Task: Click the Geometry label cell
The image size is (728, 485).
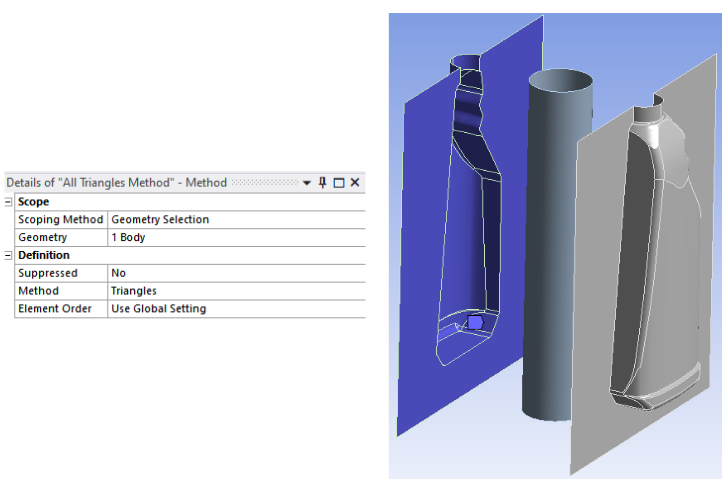Action: 61,237
